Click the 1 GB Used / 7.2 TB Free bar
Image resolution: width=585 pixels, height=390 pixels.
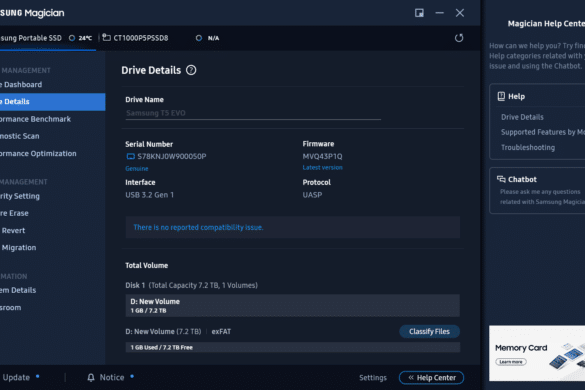click(x=292, y=347)
